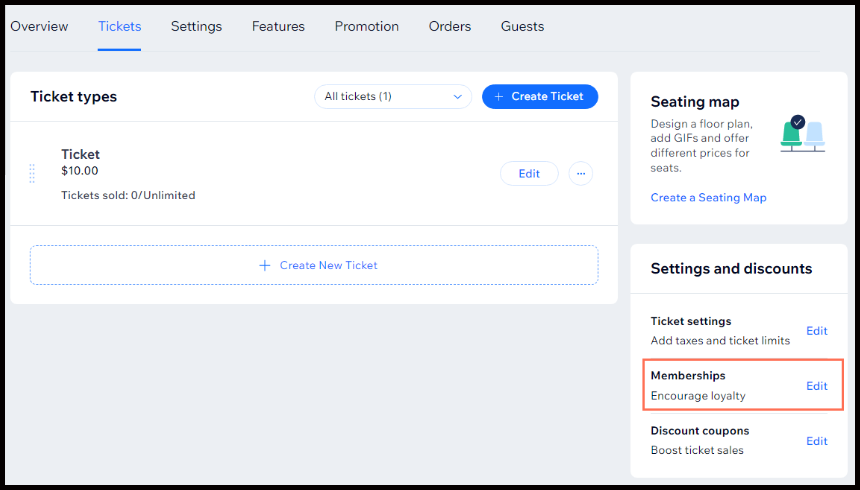Click the plus icon in Create Ticket
860x490 pixels.
[x=499, y=96]
